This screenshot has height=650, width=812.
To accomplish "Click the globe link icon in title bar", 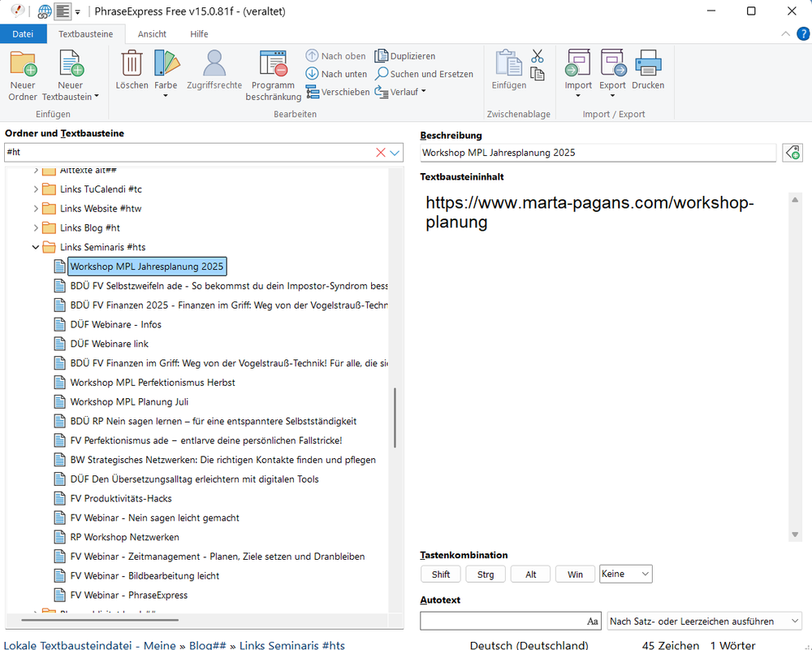I will pos(45,11).
